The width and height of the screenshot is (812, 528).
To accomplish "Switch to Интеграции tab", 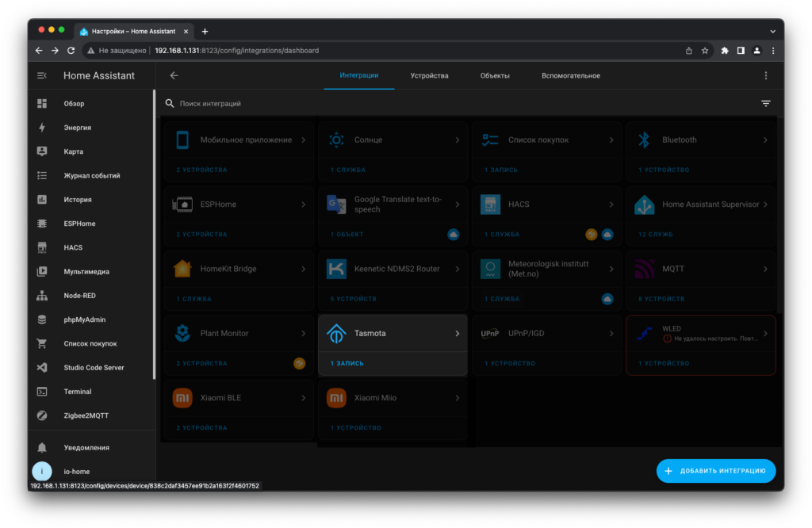I will tap(359, 75).
